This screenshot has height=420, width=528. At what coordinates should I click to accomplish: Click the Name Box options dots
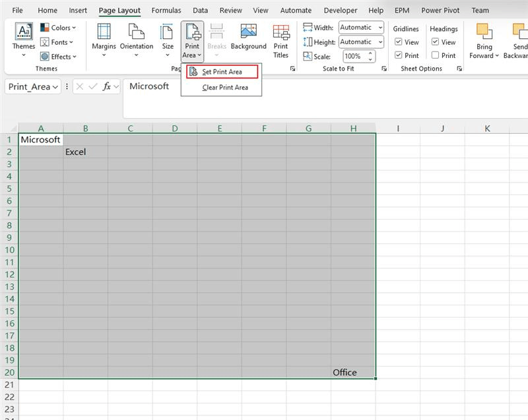pos(67,87)
